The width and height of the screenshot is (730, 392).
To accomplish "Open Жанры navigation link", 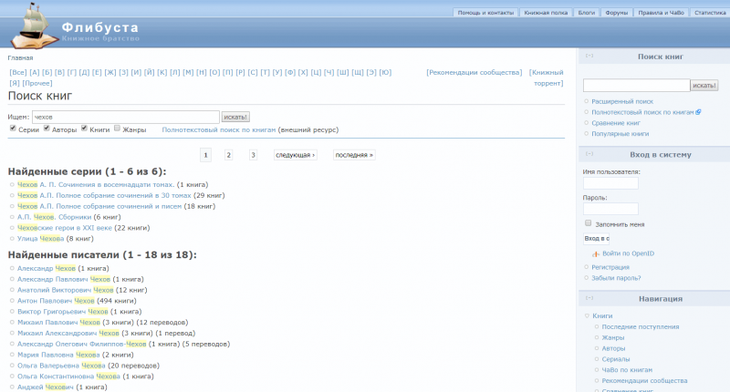I will (613, 338).
